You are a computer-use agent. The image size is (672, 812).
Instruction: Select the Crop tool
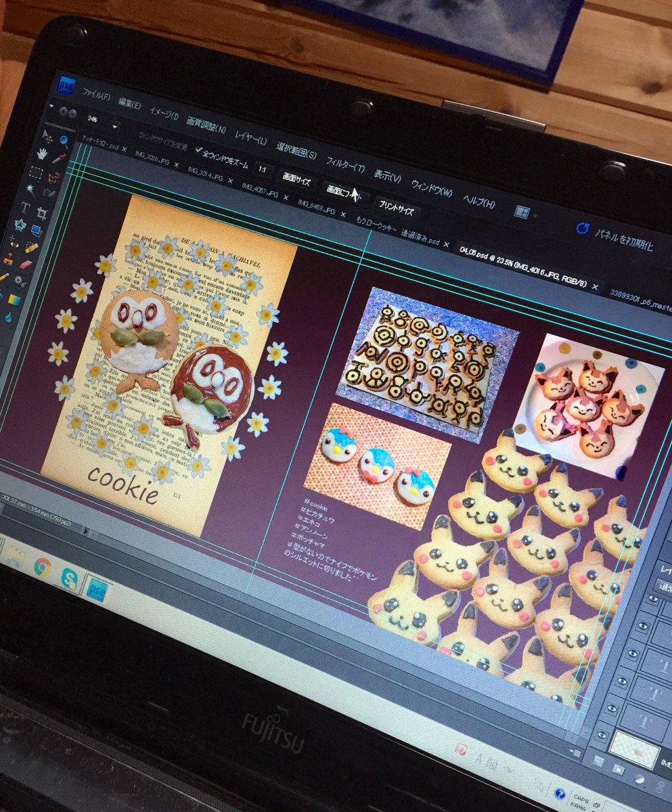pyautogui.click(x=42, y=213)
